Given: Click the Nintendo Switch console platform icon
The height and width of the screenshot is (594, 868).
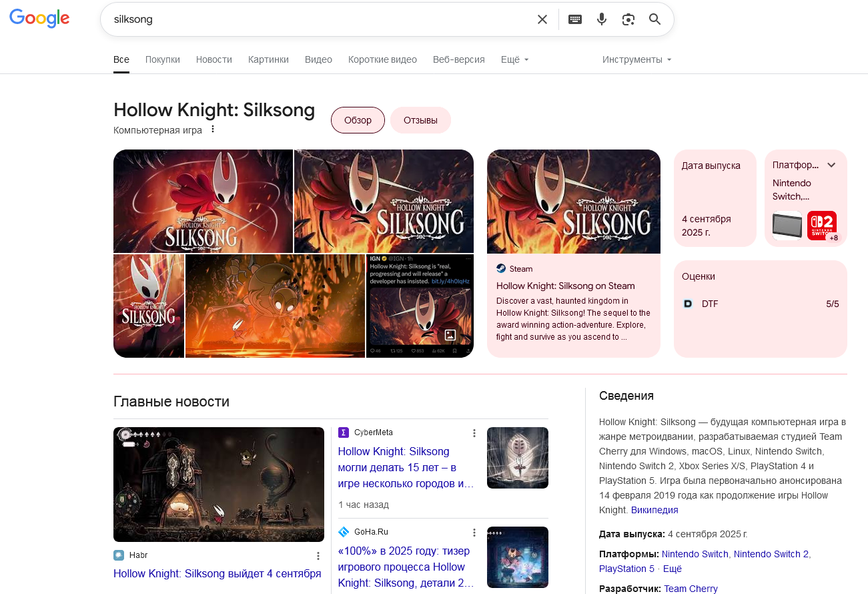Looking at the screenshot, I should coord(787,226).
